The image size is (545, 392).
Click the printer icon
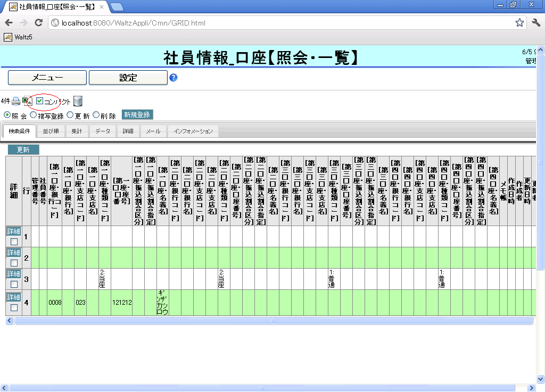click(x=16, y=101)
